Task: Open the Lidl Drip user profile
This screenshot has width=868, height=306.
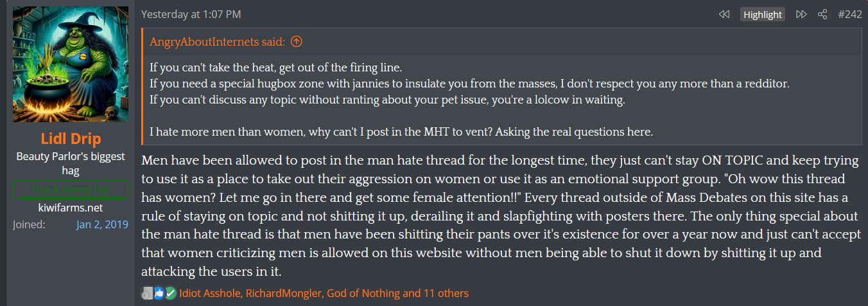Action: tap(71, 139)
